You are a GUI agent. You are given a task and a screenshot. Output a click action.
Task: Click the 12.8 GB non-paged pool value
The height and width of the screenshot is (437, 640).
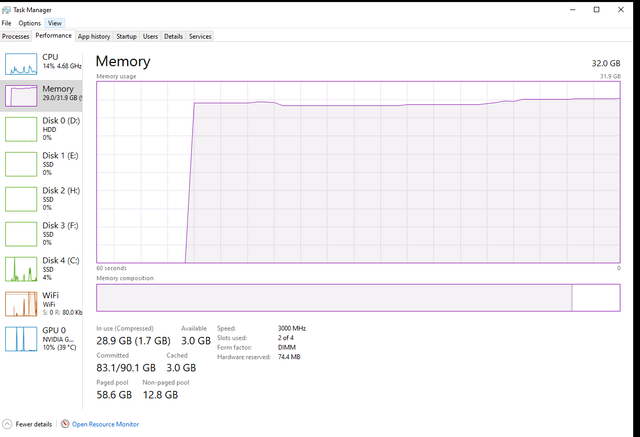click(x=160, y=395)
